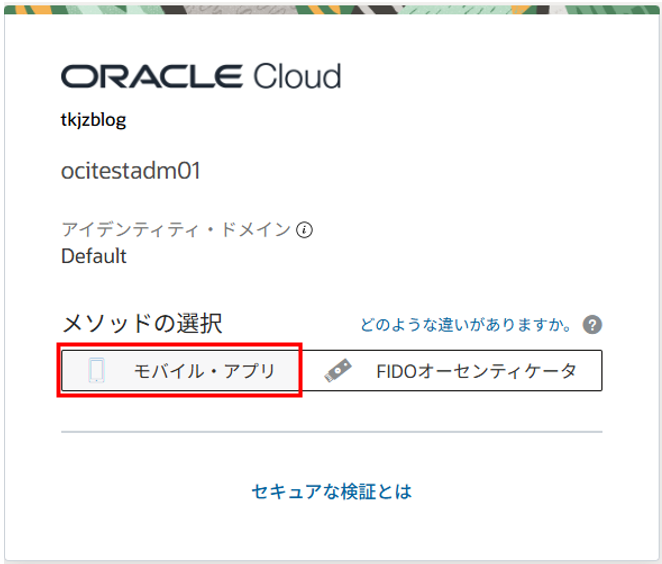Click the ocitestadm01 username text

click(131, 171)
